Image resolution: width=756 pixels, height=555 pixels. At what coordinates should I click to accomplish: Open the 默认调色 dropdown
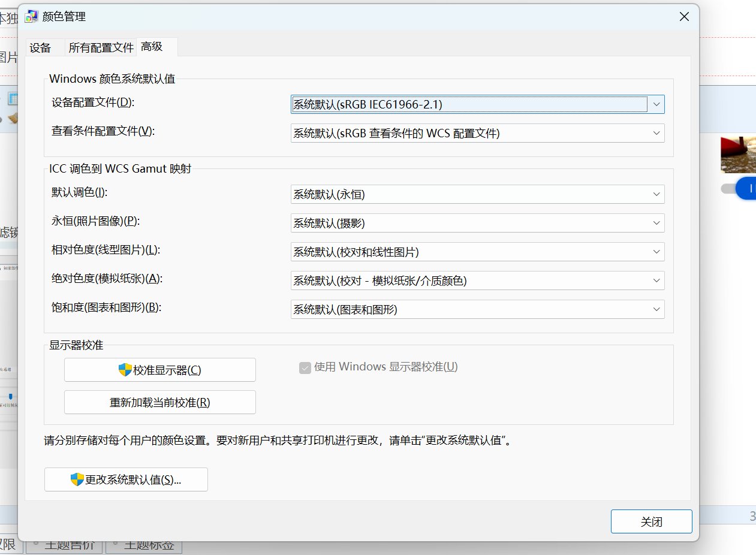(x=478, y=194)
